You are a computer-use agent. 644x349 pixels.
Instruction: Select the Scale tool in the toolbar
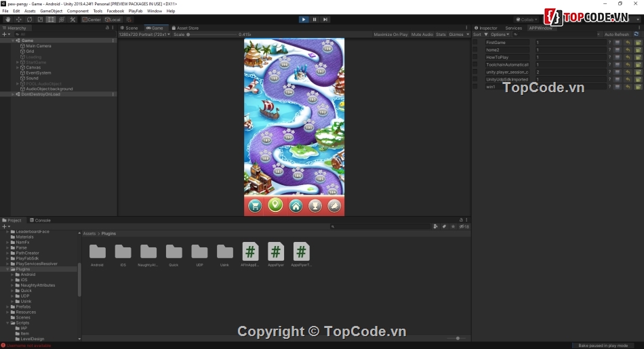point(40,19)
